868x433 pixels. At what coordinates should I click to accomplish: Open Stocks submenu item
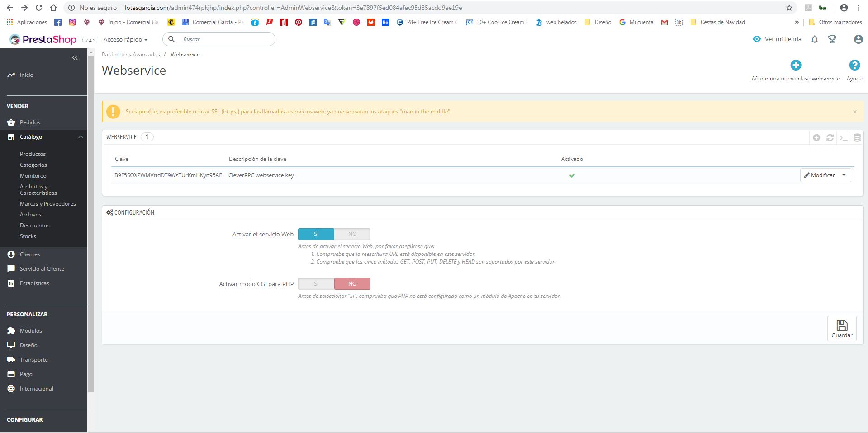pyautogui.click(x=28, y=236)
